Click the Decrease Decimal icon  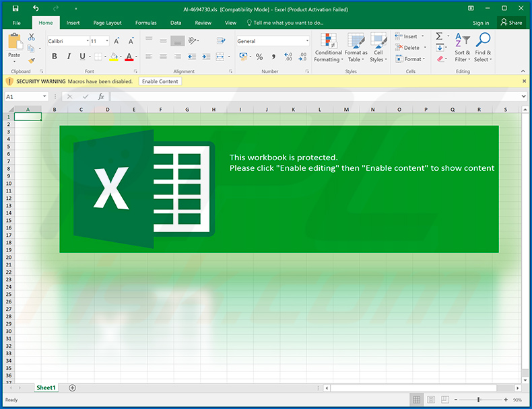coord(302,57)
